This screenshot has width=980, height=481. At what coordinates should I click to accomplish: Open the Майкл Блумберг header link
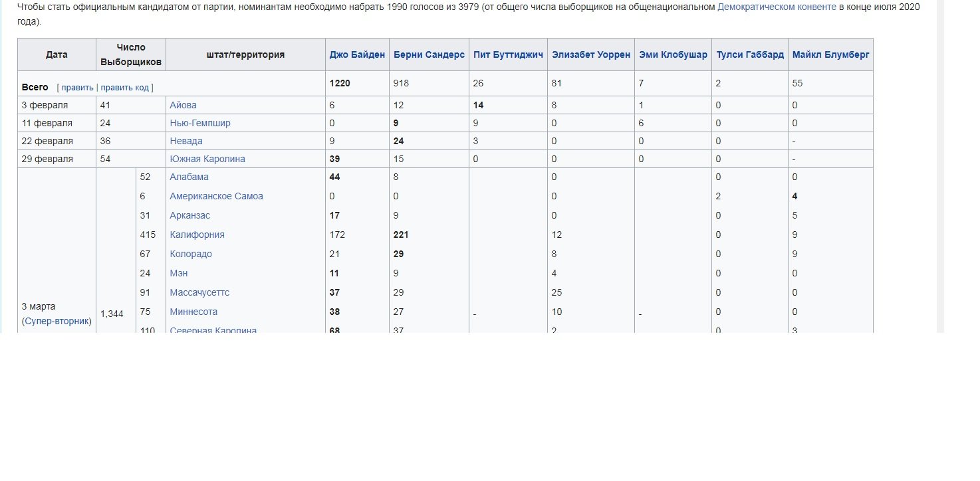[x=830, y=55]
